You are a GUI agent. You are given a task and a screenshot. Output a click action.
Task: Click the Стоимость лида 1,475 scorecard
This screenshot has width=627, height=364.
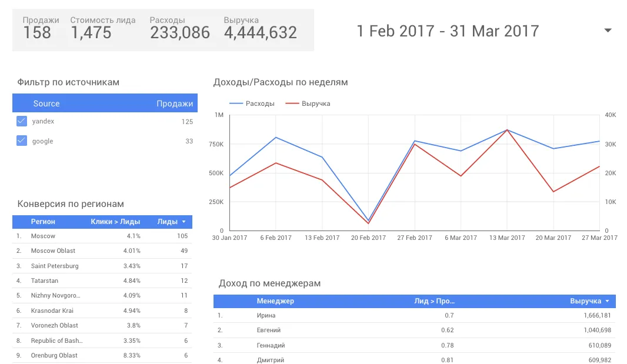point(103,28)
